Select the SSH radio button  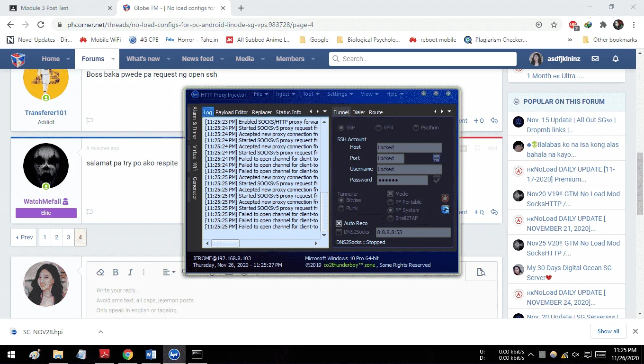point(341,127)
